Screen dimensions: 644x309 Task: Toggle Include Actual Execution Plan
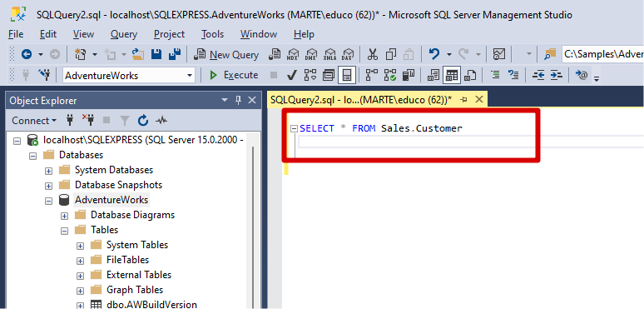click(x=371, y=75)
